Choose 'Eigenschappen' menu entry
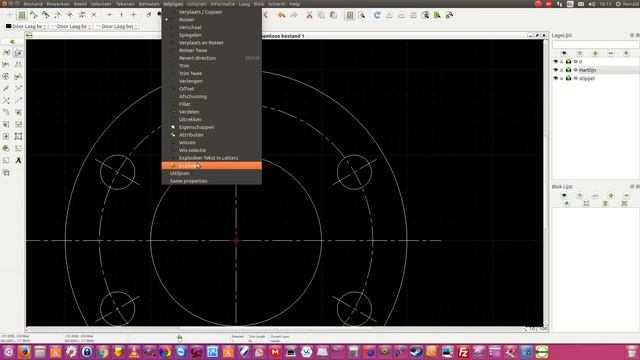Image resolution: width=640 pixels, height=360 pixels. coord(211,127)
